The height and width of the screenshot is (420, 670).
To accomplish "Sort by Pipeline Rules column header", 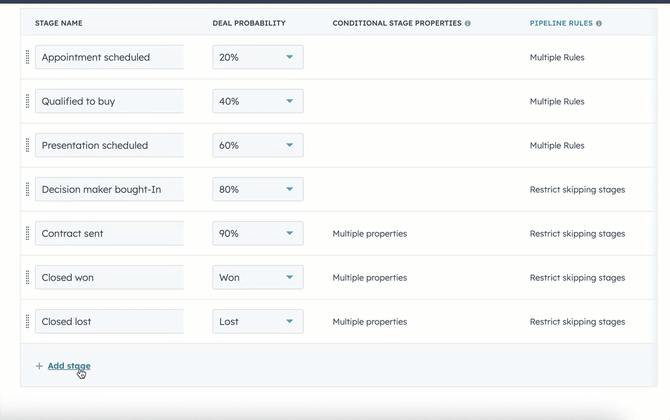I will point(560,23).
